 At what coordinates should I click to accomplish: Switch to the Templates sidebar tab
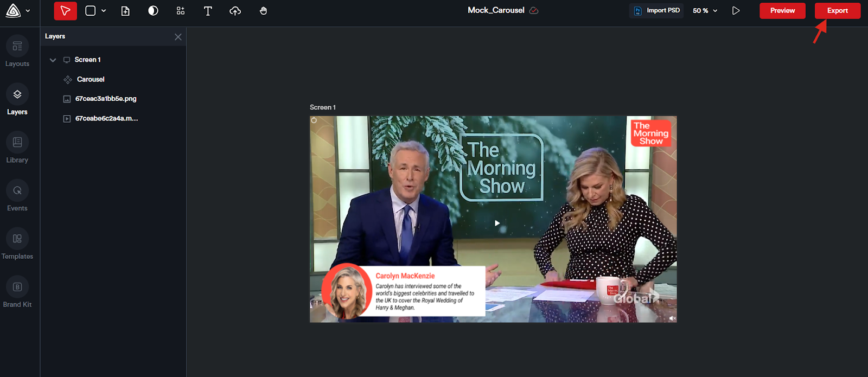click(x=17, y=244)
